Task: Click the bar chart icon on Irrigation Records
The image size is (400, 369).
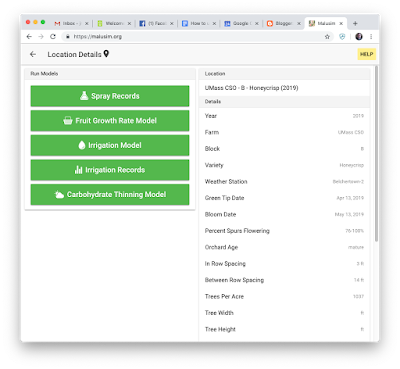Action: [79, 170]
